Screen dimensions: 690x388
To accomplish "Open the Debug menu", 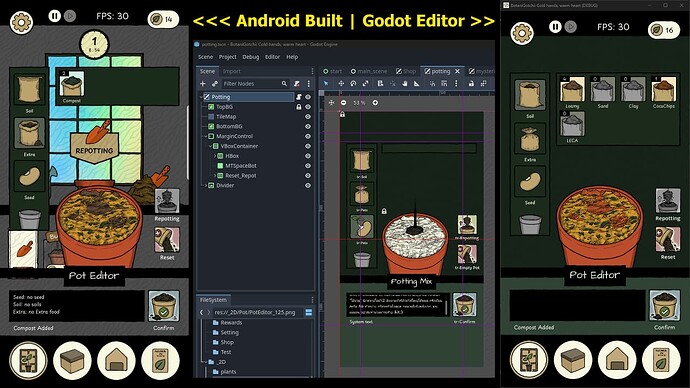I will [x=250, y=57].
